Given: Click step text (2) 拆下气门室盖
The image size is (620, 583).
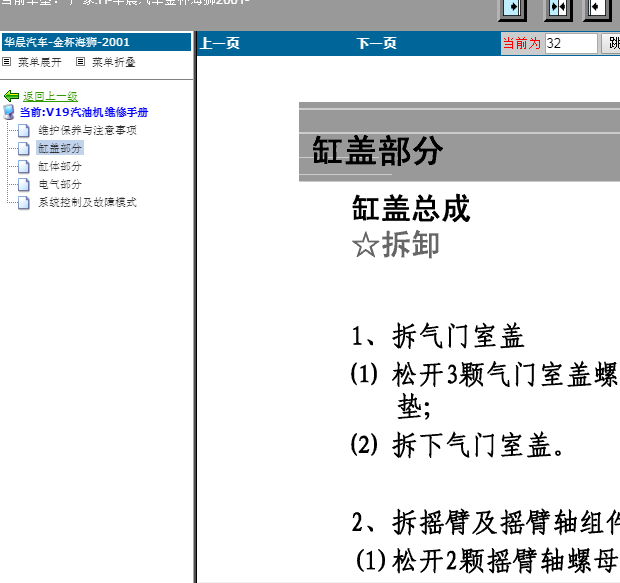Looking at the screenshot, I should tap(458, 445).
